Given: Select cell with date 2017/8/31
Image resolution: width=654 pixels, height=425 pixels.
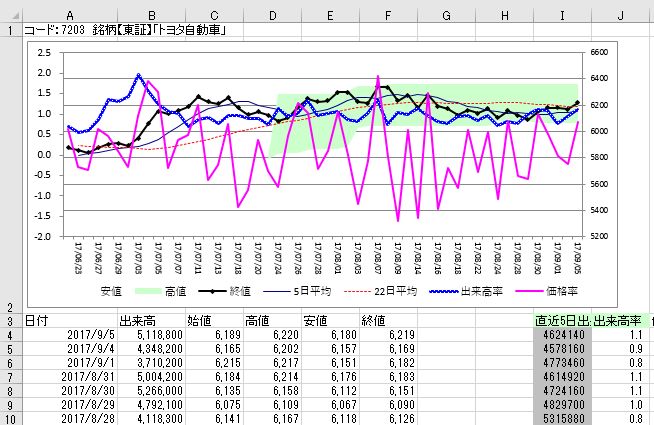Looking at the screenshot, I should click(70, 377).
